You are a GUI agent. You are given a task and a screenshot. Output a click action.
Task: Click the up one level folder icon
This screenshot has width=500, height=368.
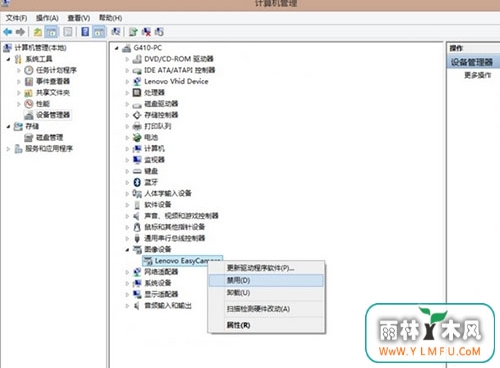point(38,32)
